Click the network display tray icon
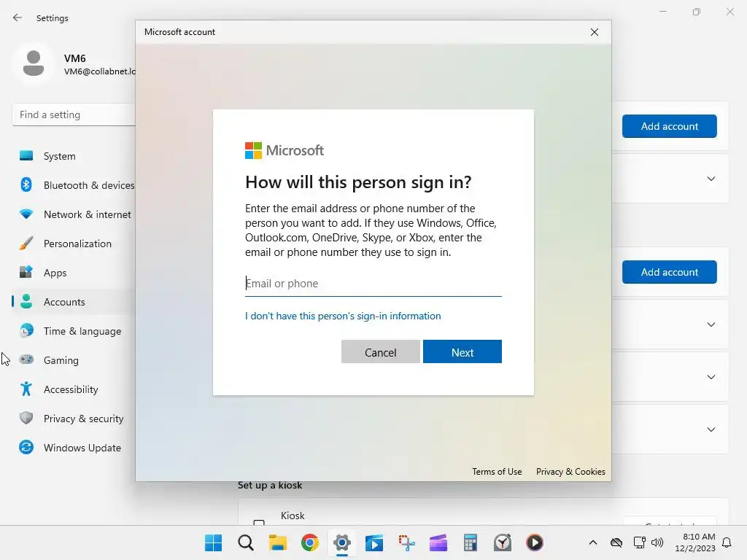The width and height of the screenshot is (747, 560). (639, 542)
